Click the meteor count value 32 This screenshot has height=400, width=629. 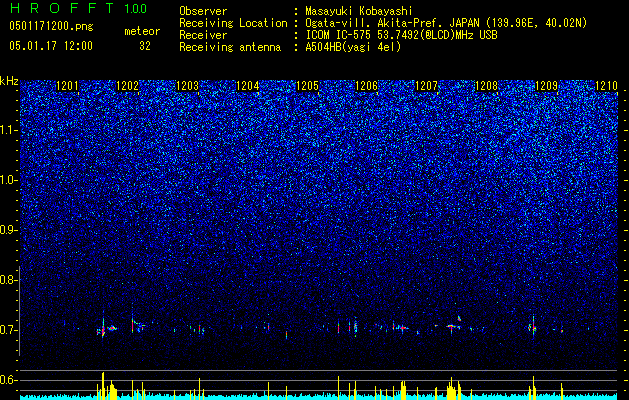point(145,46)
